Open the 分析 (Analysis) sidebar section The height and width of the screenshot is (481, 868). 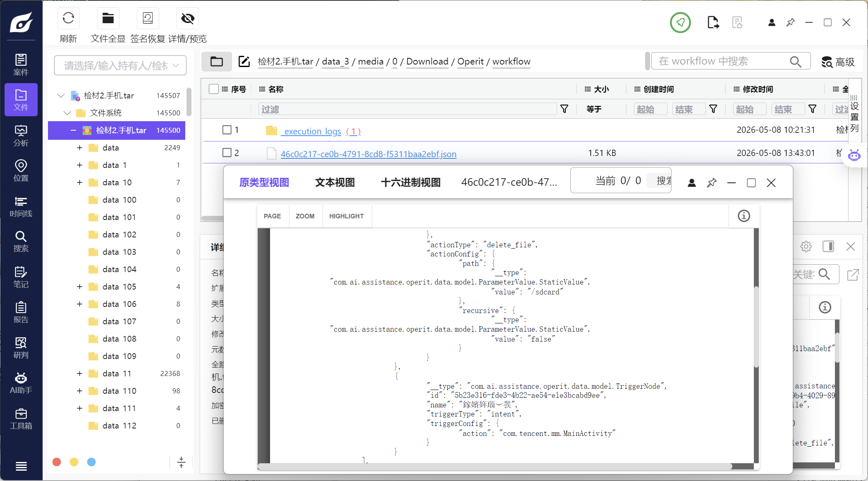tap(21, 136)
